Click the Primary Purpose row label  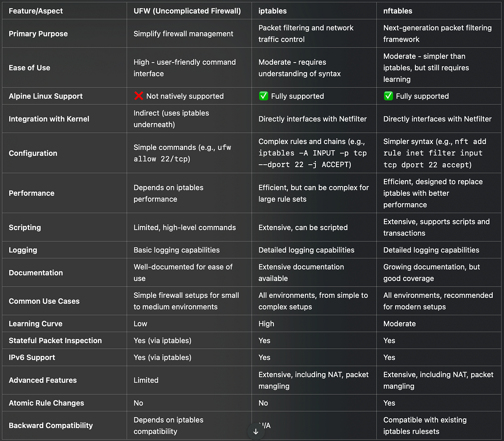tap(38, 34)
